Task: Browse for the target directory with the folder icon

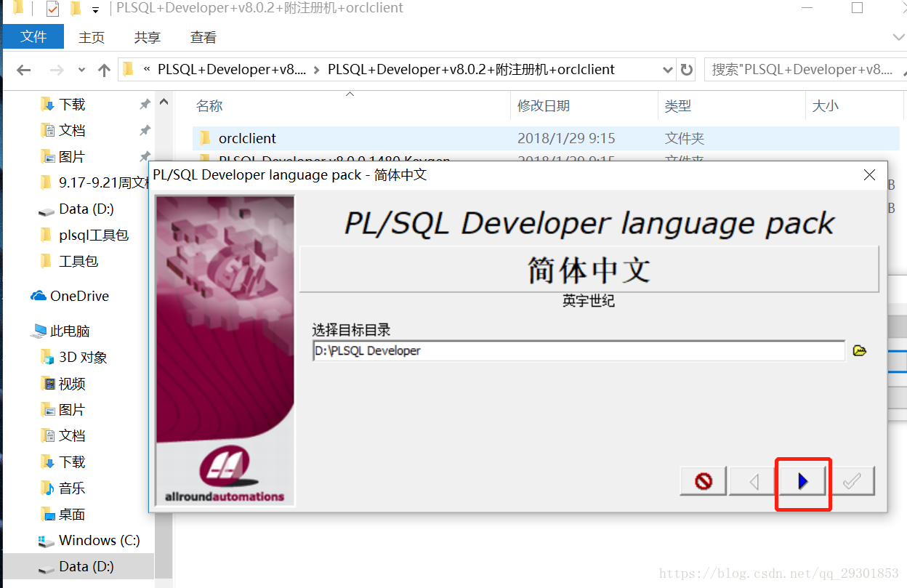Action: pos(860,350)
